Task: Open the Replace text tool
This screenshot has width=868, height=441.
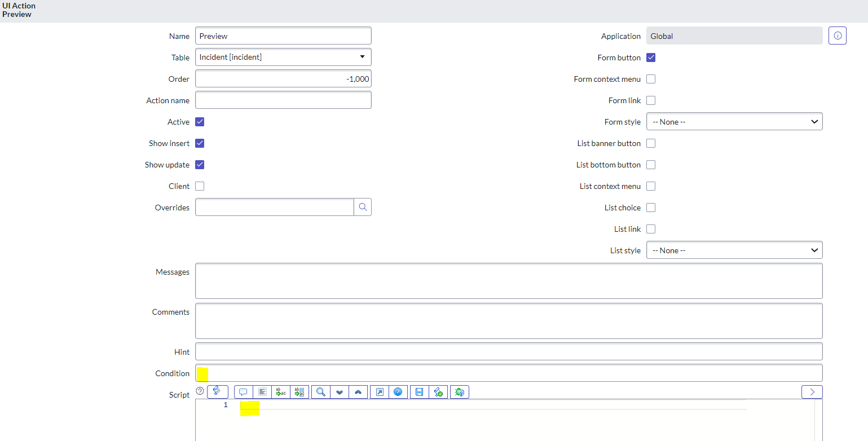Action: (280, 391)
